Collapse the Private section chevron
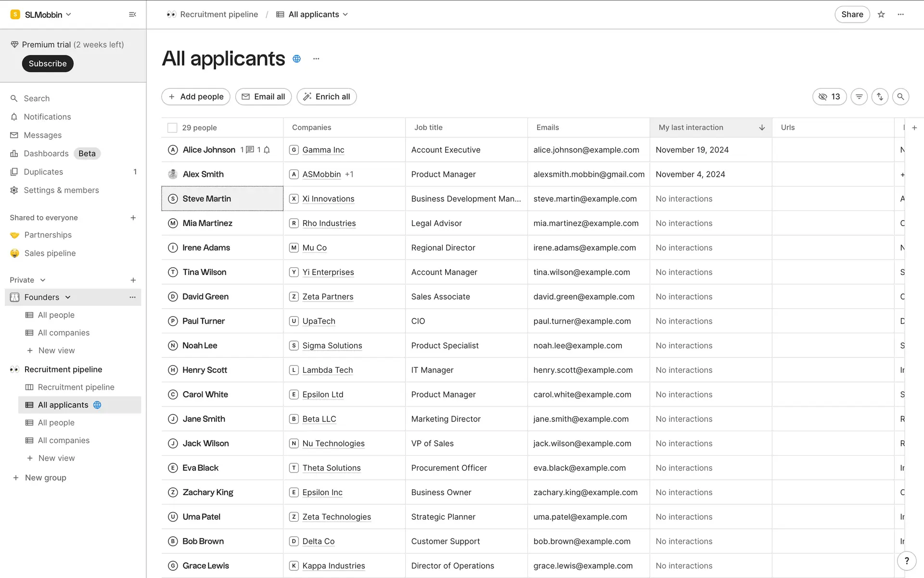This screenshot has height=578, width=924. coord(43,280)
